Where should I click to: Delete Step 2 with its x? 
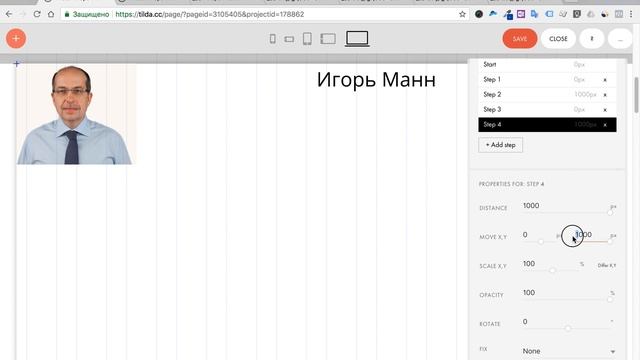[x=605, y=95]
